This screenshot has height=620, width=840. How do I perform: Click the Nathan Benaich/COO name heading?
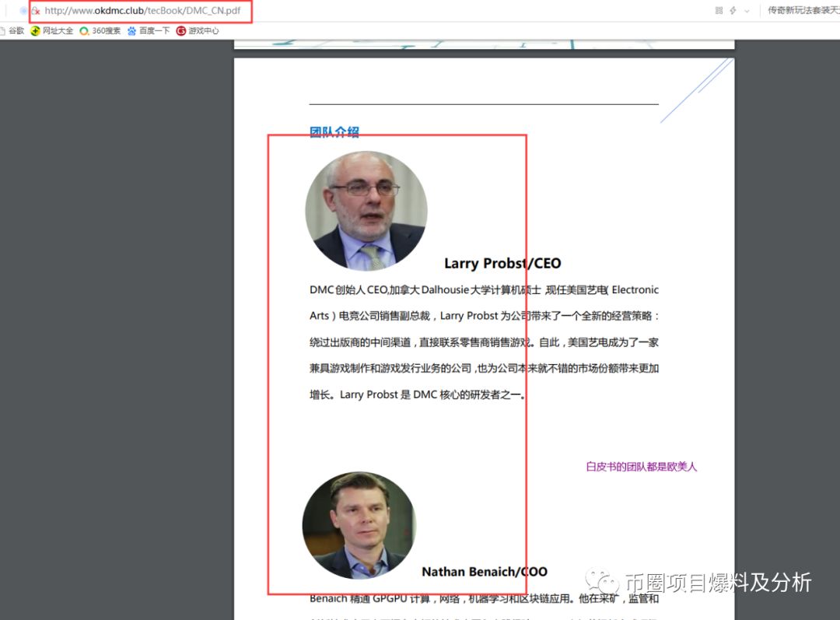click(485, 572)
